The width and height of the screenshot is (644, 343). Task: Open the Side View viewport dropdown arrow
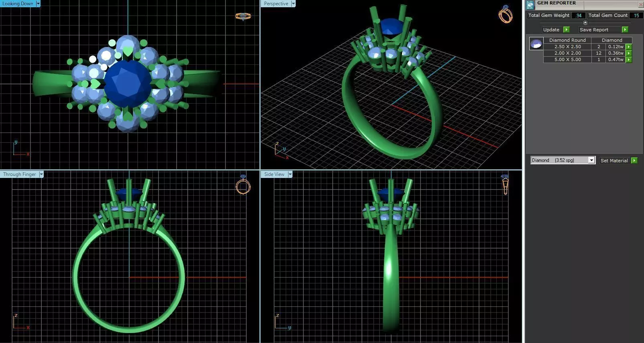click(x=290, y=174)
